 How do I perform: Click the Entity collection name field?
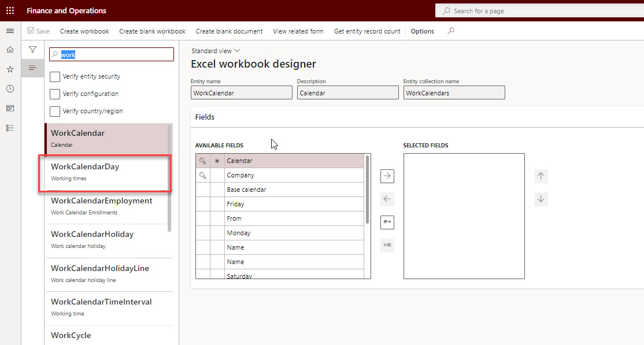[454, 93]
